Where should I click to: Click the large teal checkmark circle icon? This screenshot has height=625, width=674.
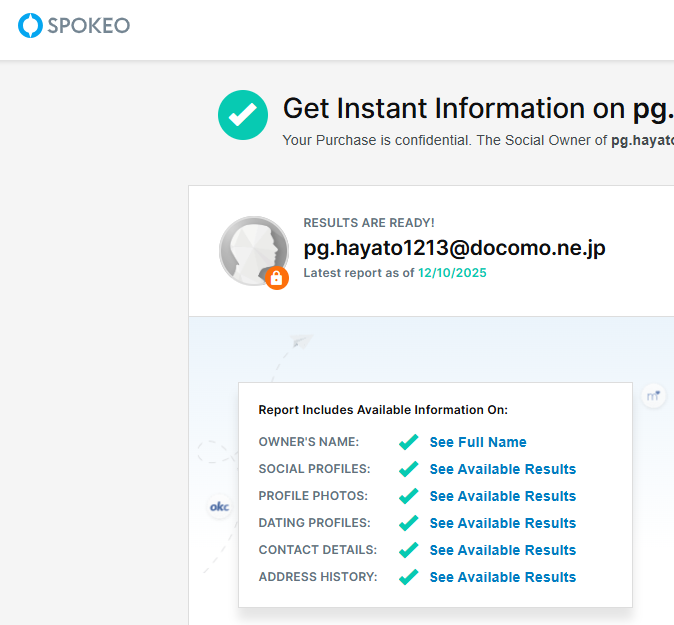tap(243, 115)
